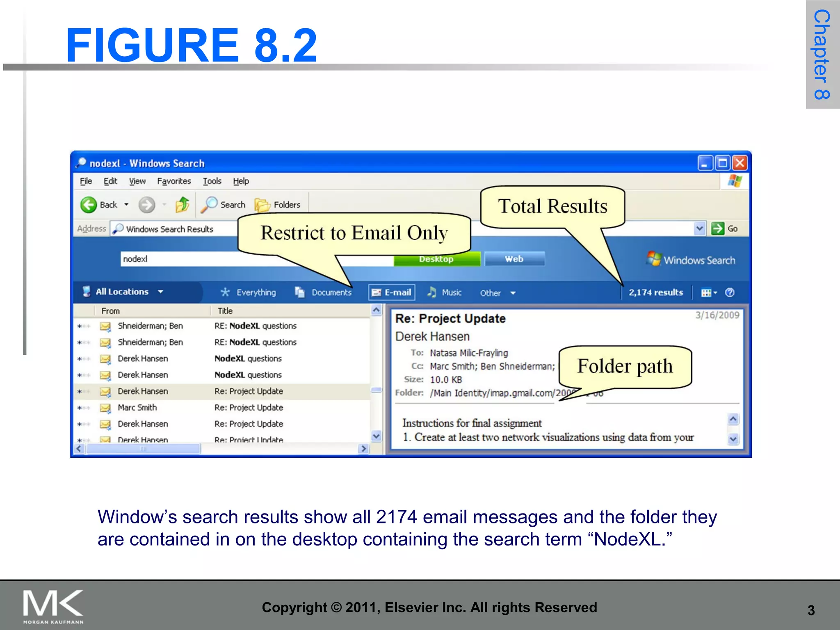Click the horizontal scrollbar left arrow
840x630 pixels.
[x=80, y=449]
